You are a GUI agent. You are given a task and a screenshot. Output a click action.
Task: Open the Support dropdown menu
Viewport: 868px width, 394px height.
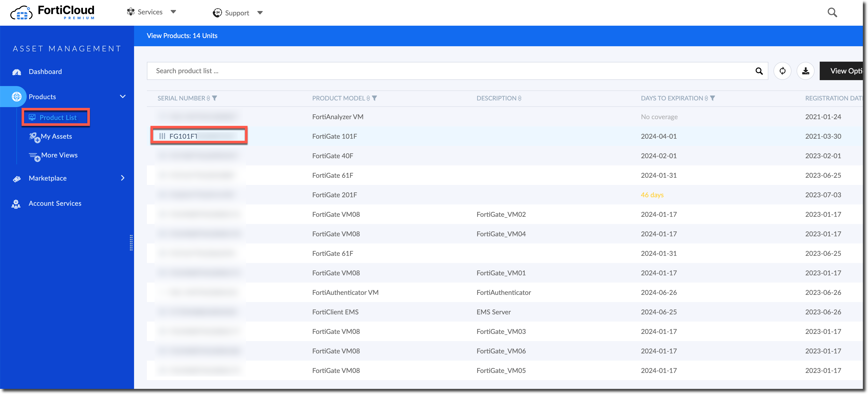coord(238,13)
